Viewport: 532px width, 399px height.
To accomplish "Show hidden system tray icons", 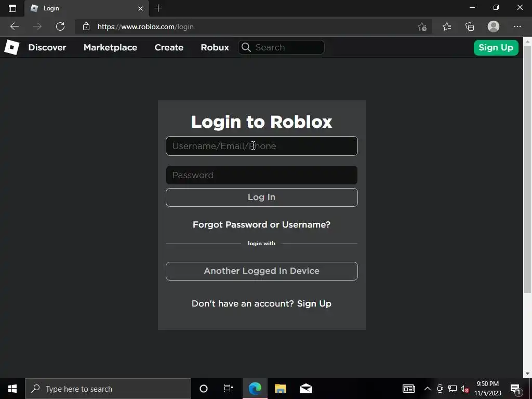I will click(428, 389).
